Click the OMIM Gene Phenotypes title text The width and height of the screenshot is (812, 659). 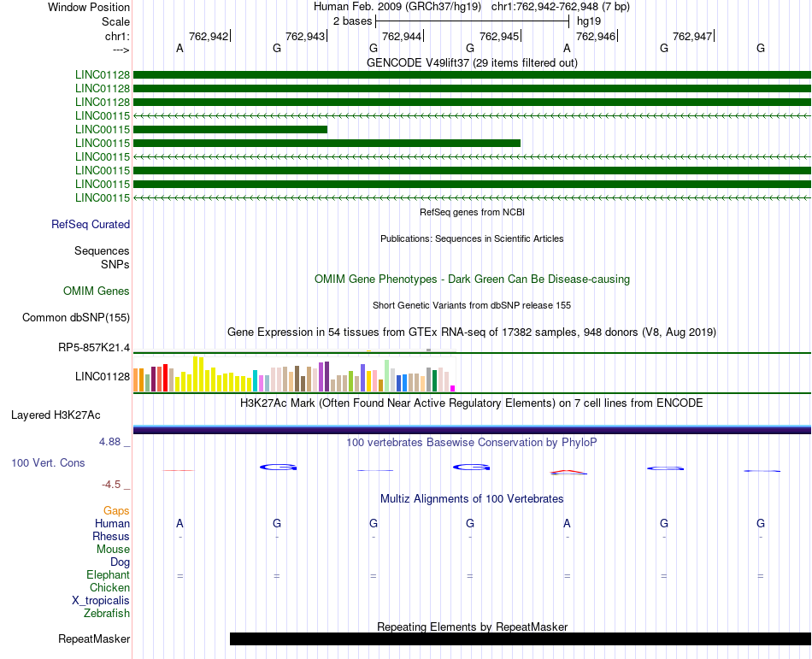pos(472,279)
